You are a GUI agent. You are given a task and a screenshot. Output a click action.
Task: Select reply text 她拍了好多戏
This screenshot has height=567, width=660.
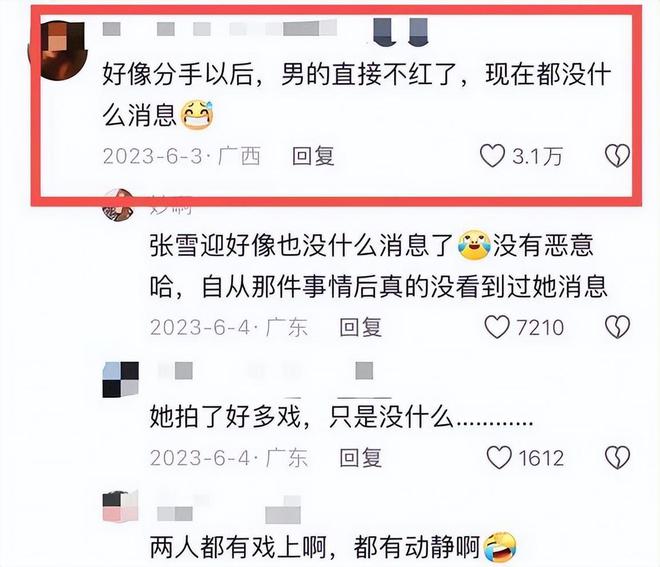[x=225, y=417]
